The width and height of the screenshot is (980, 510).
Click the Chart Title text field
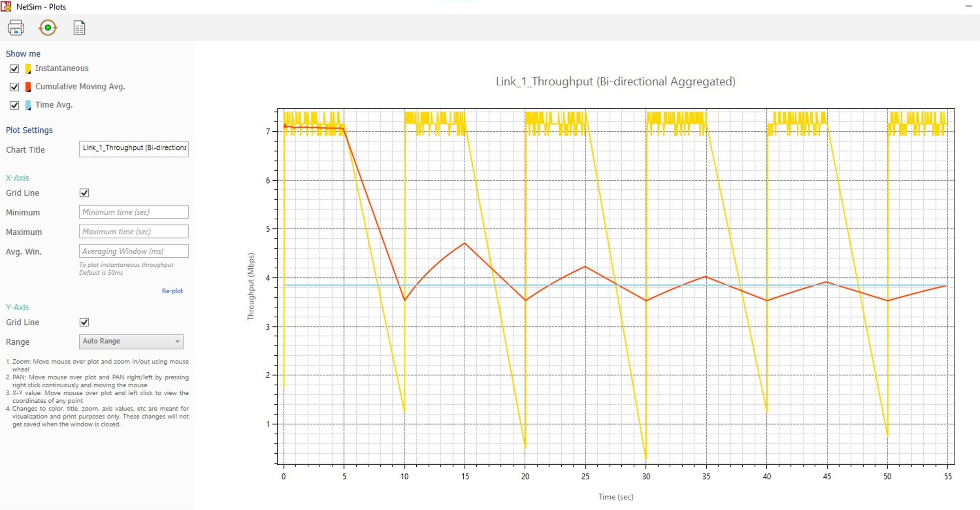pos(134,148)
